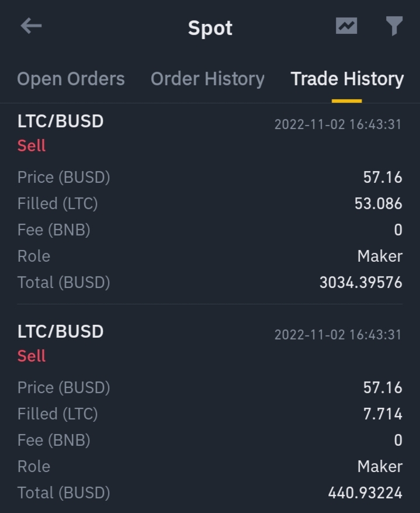Click Maker role of second trade
This screenshot has width=420, height=513.
(x=380, y=466)
